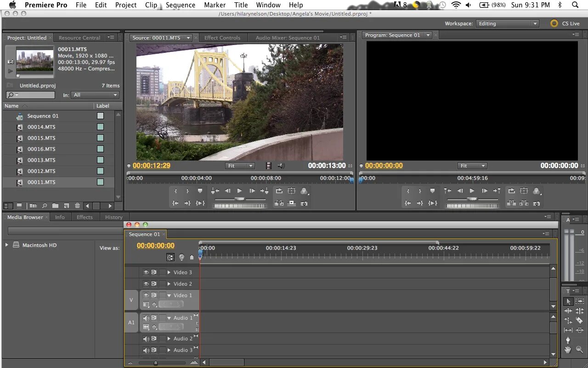The width and height of the screenshot is (588, 368).
Task: Set In point in Source monitor
Action: click(175, 191)
